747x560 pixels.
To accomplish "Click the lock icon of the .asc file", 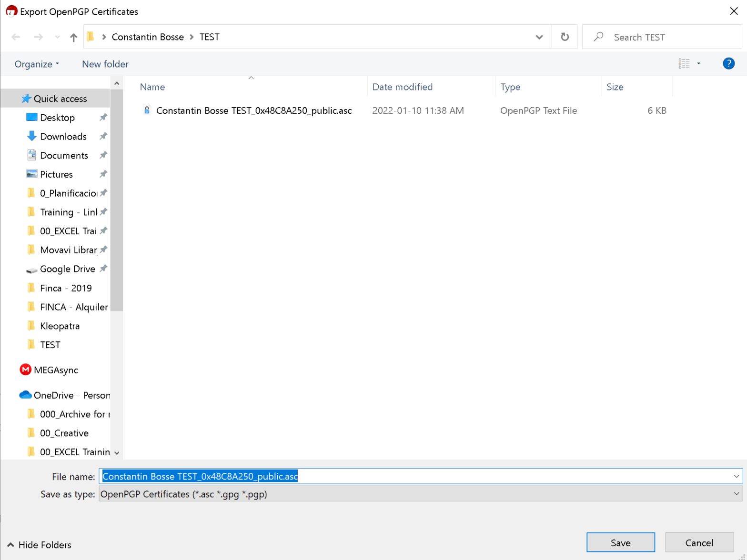I will [147, 110].
